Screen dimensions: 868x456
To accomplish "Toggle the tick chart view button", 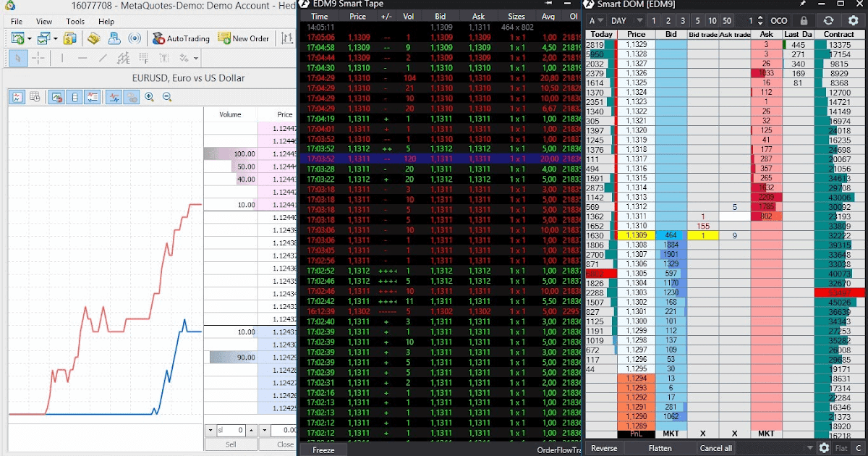I will [x=17, y=96].
